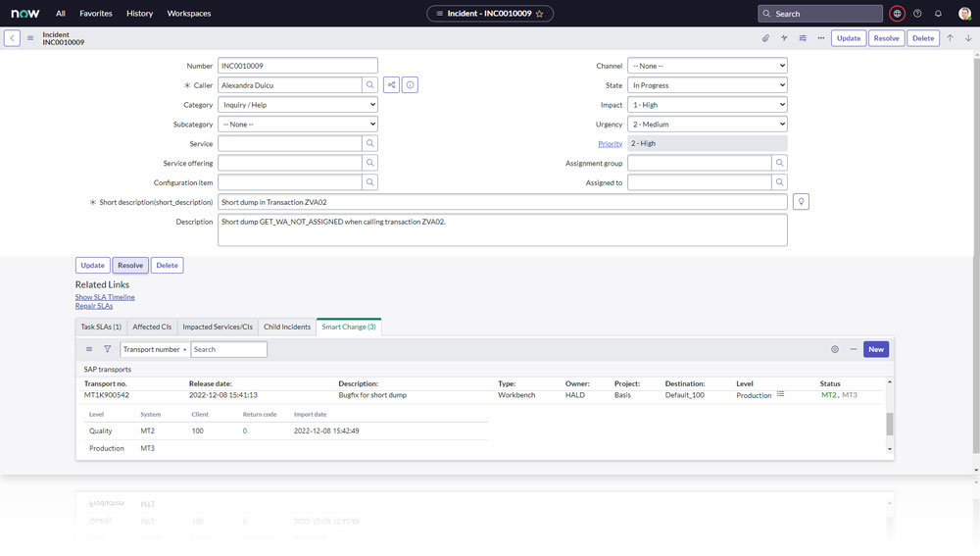Open the more options ellipsis in the header
The height and width of the screenshot is (556, 980).
coord(820,38)
